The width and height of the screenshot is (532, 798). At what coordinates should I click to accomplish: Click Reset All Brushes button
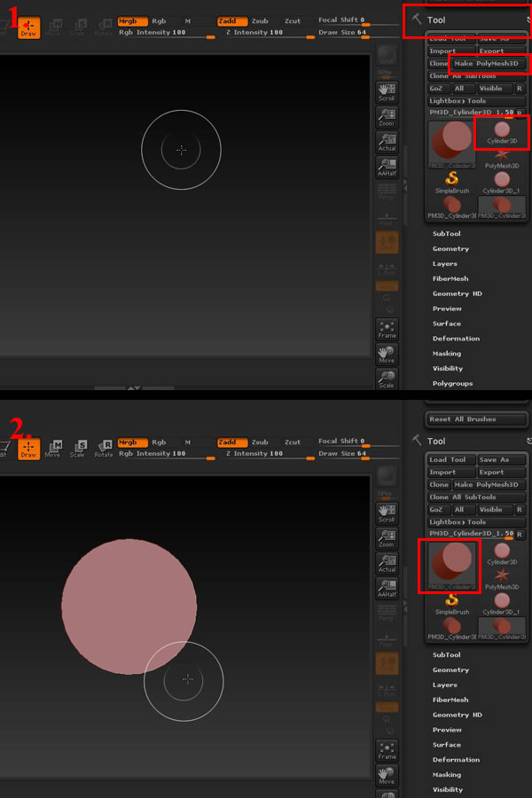475,419
